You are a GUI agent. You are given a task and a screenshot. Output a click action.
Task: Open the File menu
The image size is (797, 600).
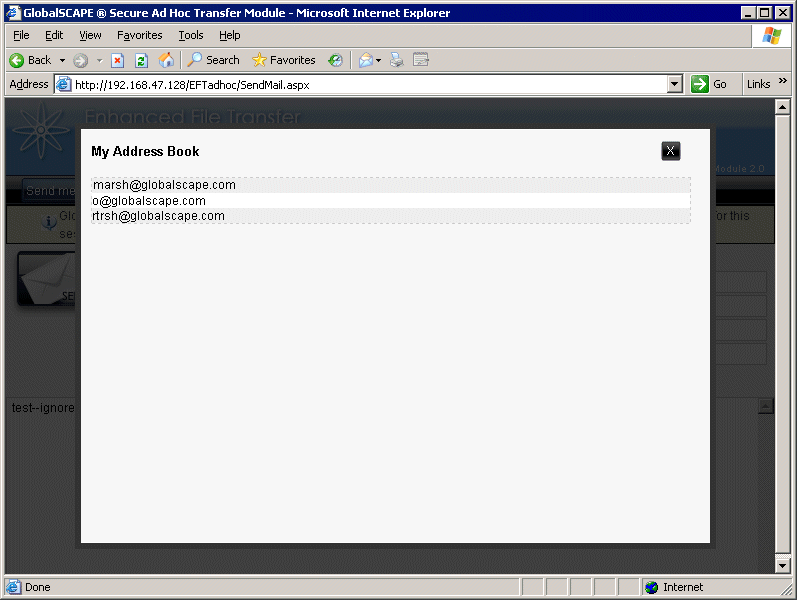click(x=21, y=35)
